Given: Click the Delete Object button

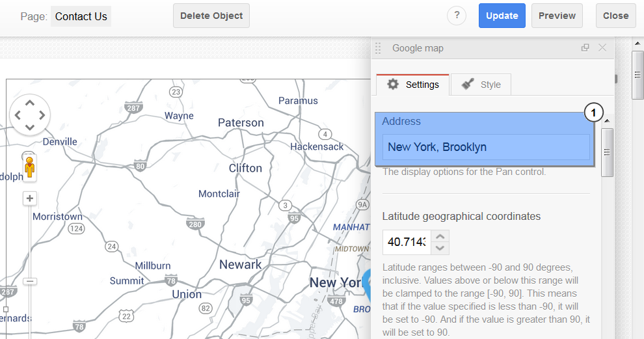Looking at the screenshot, I should (x=211, y=16).
